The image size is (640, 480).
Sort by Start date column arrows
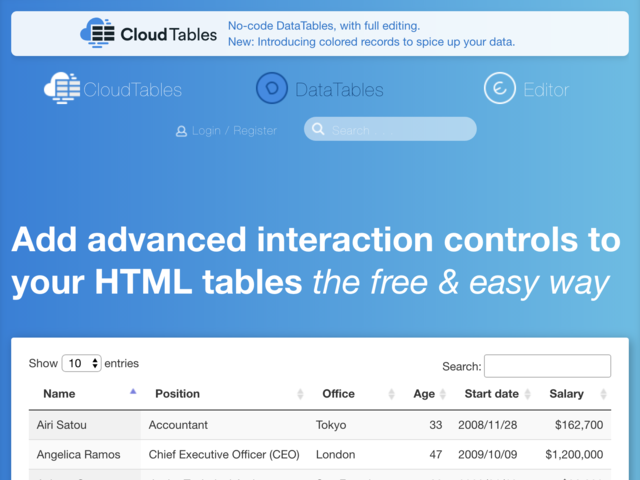(x=527, y=394)
